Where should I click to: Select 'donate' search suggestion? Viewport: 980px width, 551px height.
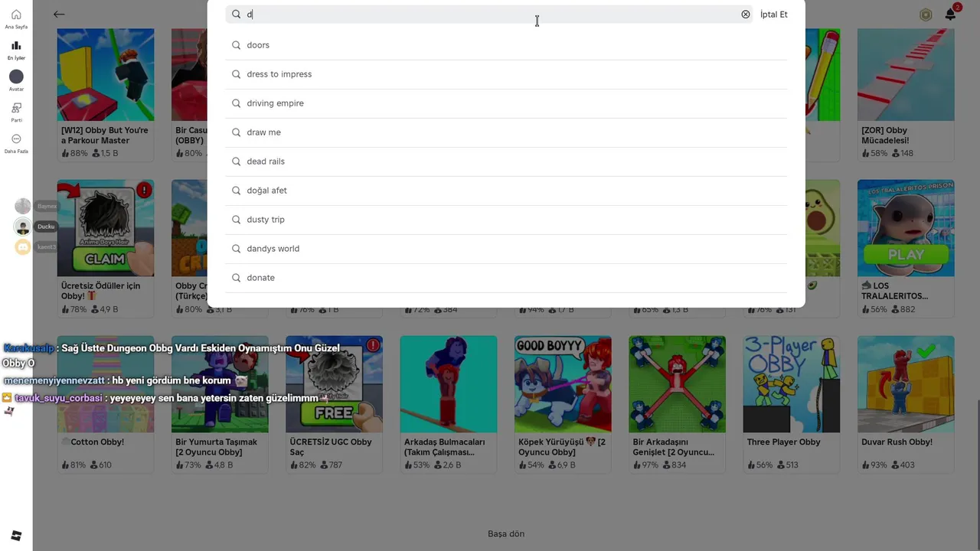(x=506, y=278)
